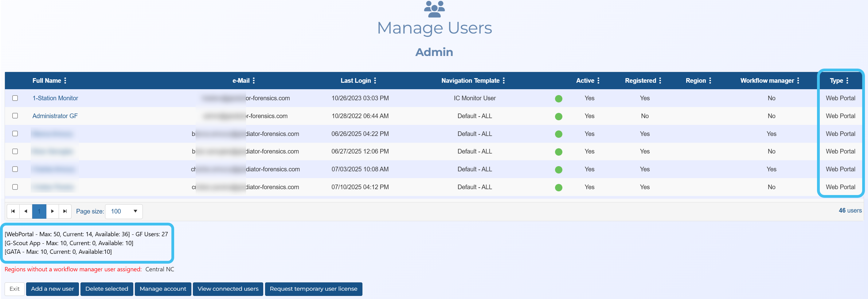Click the green active status dot for Administrator GF
The image size is (868, 299).
tap(558, 116)
